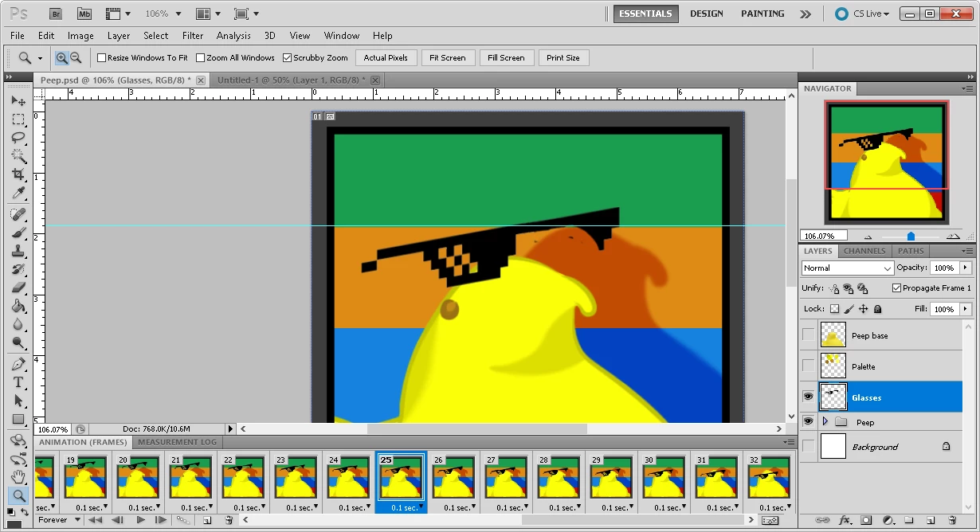Enable Resize Windows To Fit checkbox
The width and height of the screenshot is (980, 532).
[x=101, y=58]
